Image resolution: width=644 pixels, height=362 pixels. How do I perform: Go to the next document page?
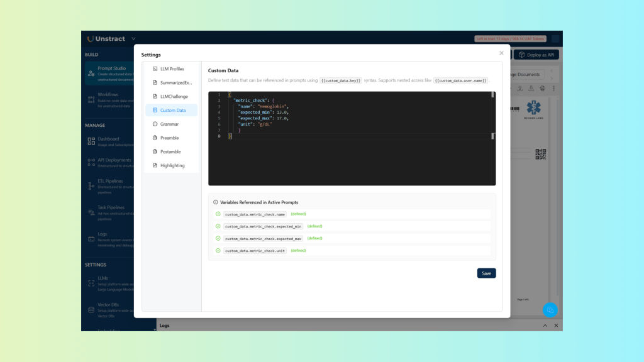click(x=551, y=78)
